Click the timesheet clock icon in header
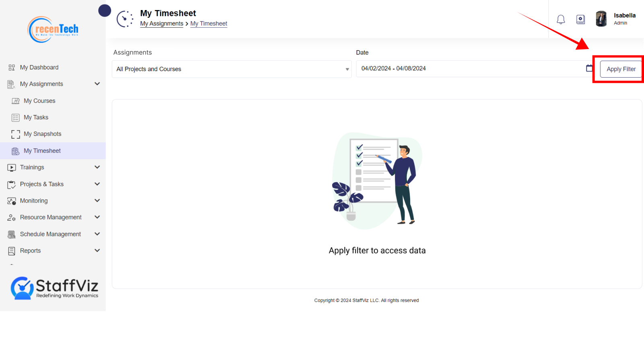This screenshot has height=361, width=644. tap(125, 19)
